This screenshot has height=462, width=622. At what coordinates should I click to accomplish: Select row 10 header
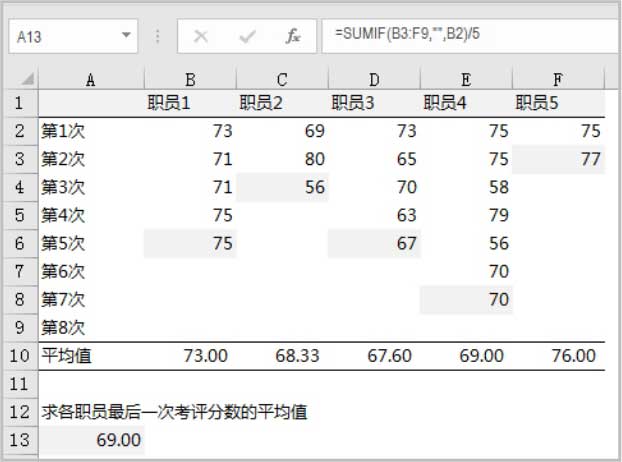[x=19, y=355]
